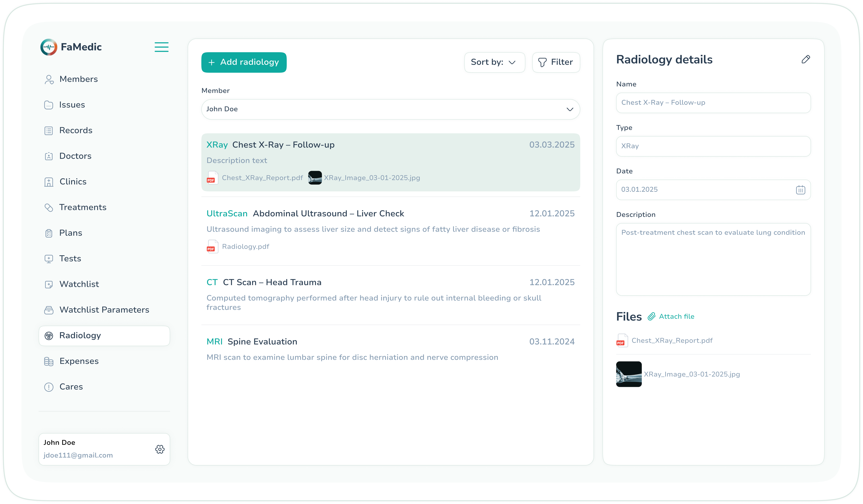
Task: Click the Issues folder icon
Action: [x=49, y=105]
